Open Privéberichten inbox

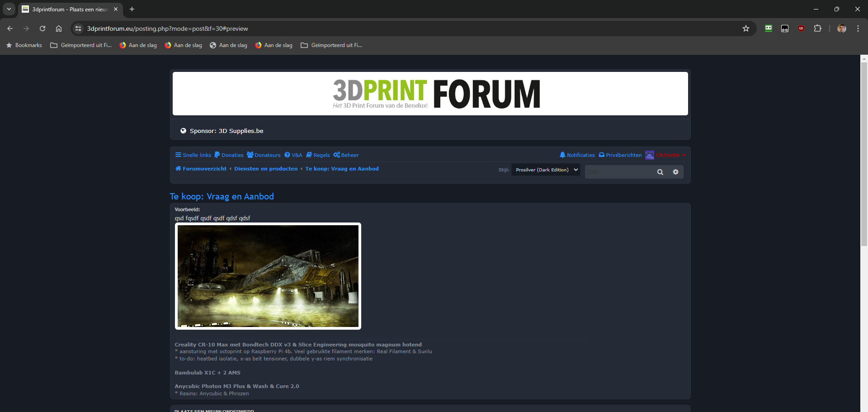[620, 155]
